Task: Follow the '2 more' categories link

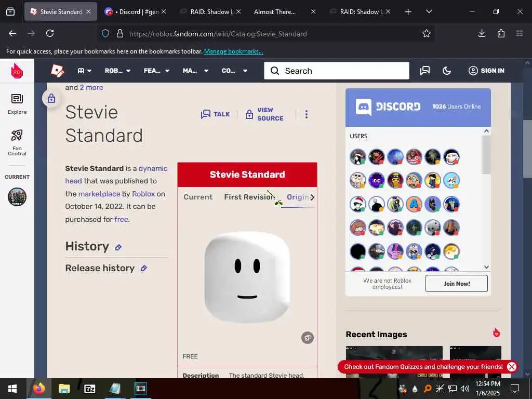Action: (x=91, y=87)
